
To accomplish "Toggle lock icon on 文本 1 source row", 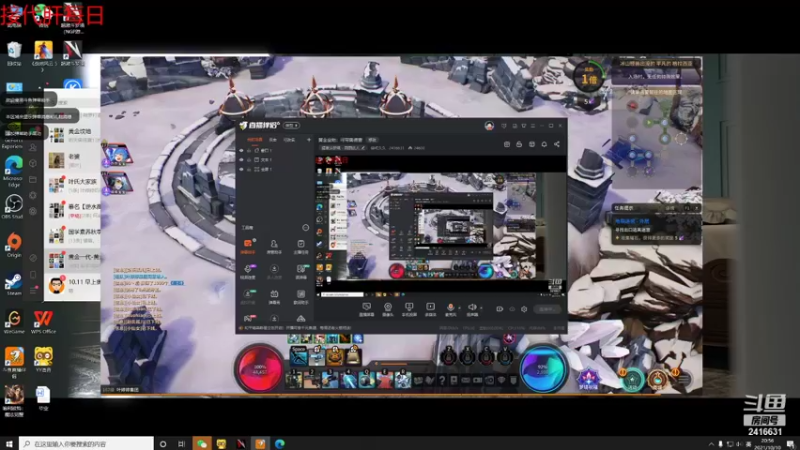I will (249, 160).
